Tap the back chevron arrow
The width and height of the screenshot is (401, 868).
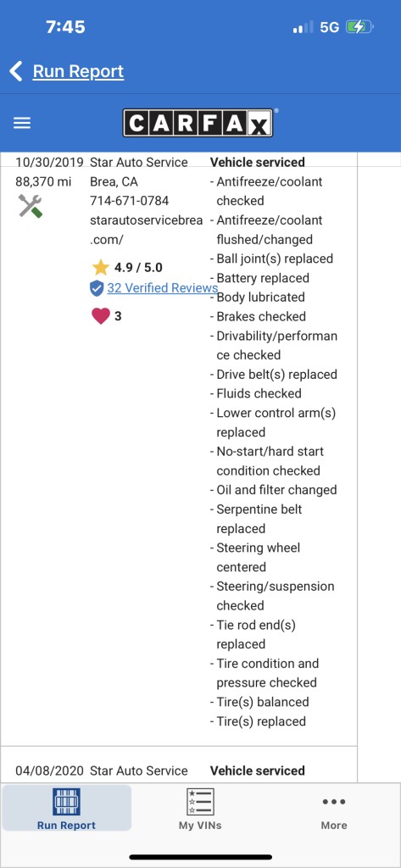(x=16, y=71)
